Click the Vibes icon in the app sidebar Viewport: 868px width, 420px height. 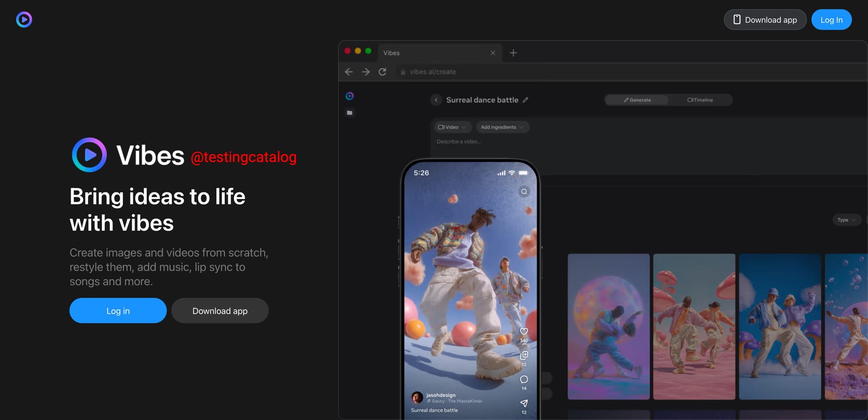coord(350,96)
